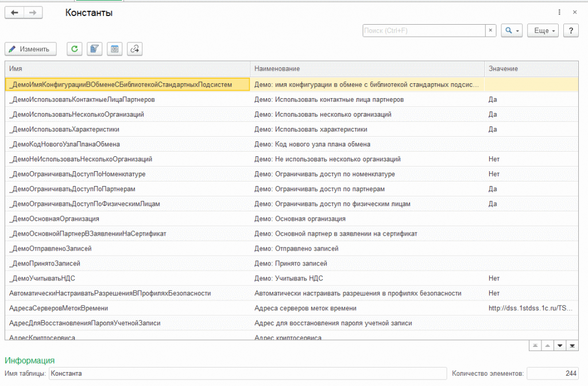The width and height of the screenshot is (588, 386).
Task: Click description 'Демо: Отправлено записей'
Action: coord(296,249)
